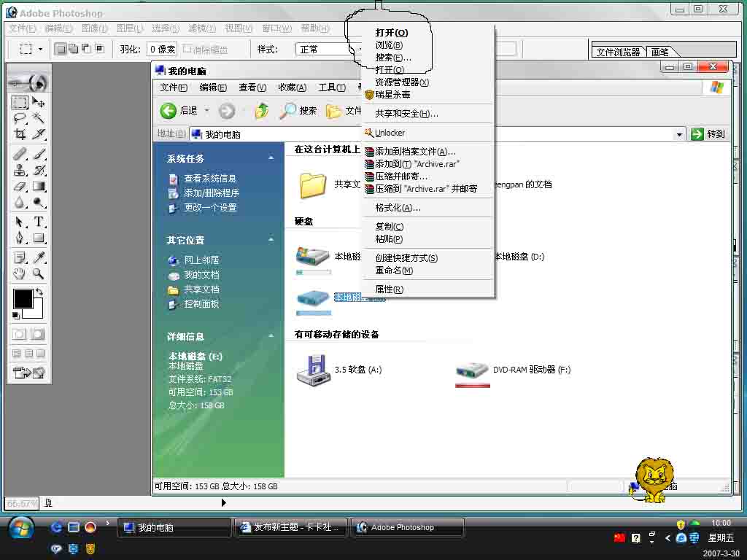Select the Healing Brush tool
The image size is (747, 560).
[x=20, y=154]
